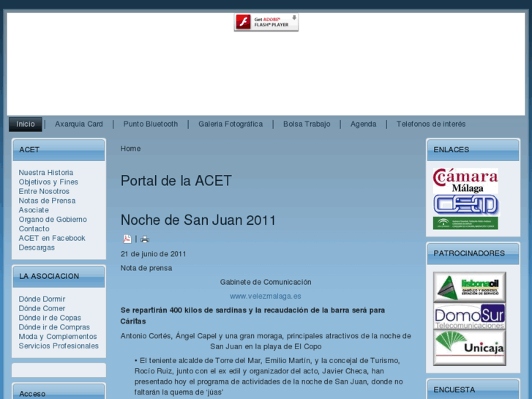Click the Unicaja sponsor logo
The height and width of the screenshot is (399, 532).
(470, 348)
